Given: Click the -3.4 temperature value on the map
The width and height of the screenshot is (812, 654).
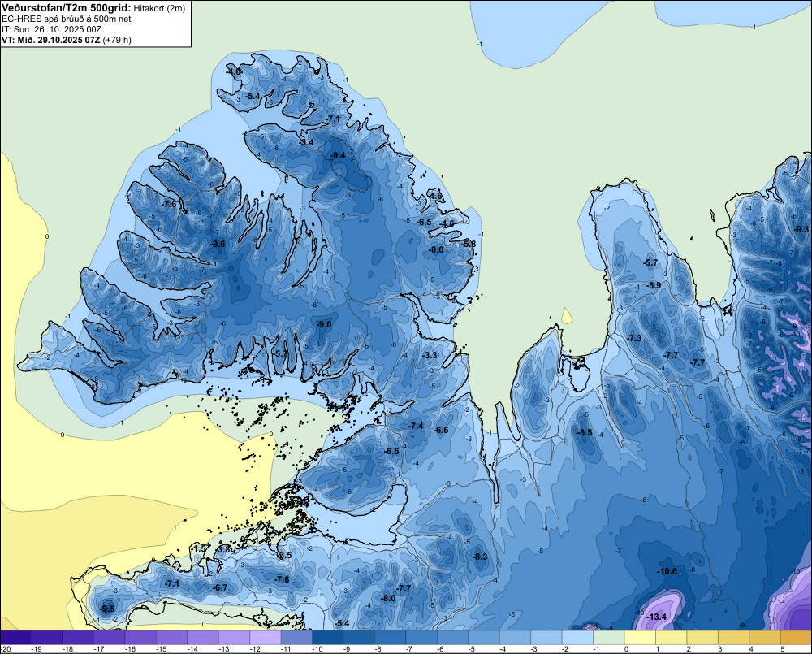Looking at the screenshot, I should point(307,142).
